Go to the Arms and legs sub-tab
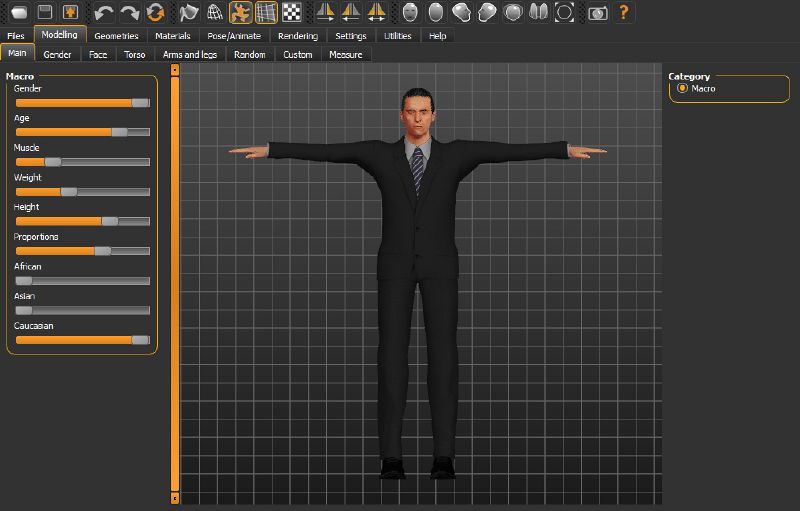 coord(189,54)
